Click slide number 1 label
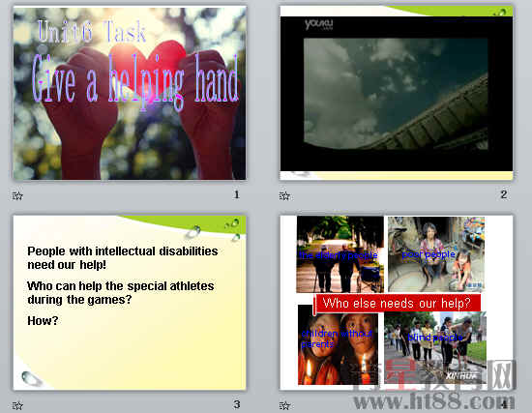The image size is (532, 413). click(236, 194)
